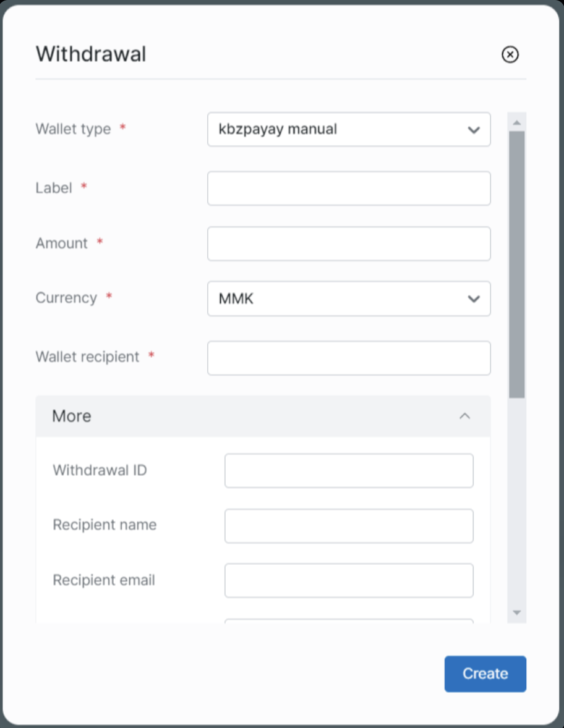
Task: Click the scrollbar up arrow
Action: (x=517, y=122)
